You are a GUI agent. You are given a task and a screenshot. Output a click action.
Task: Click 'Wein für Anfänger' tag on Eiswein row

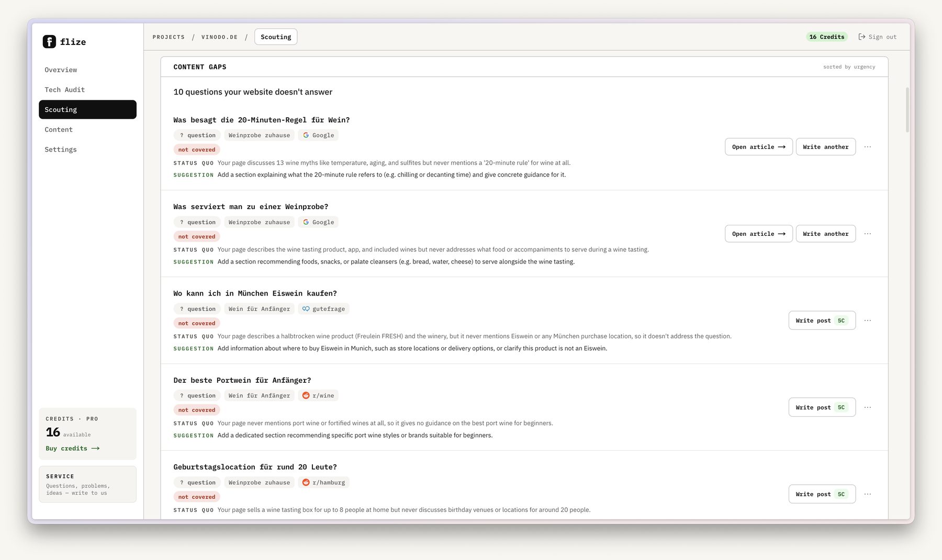[x=259, y=309]
